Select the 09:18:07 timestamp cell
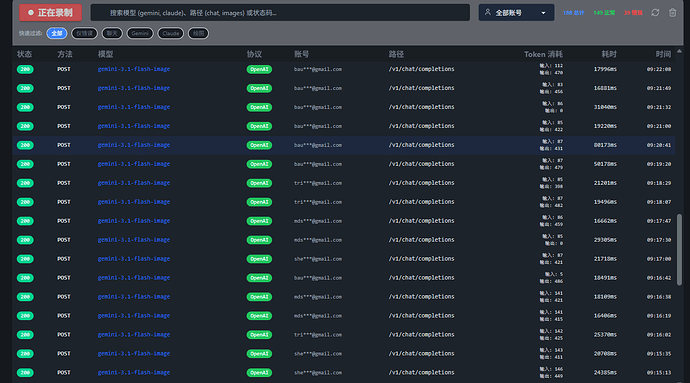Screen dimensions: 690x383 point(659,202)
